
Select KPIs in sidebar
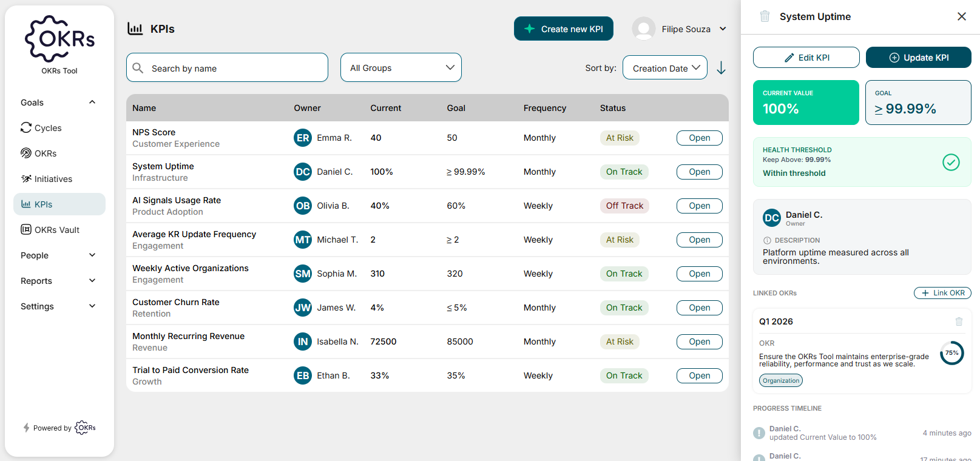(59, 204)
